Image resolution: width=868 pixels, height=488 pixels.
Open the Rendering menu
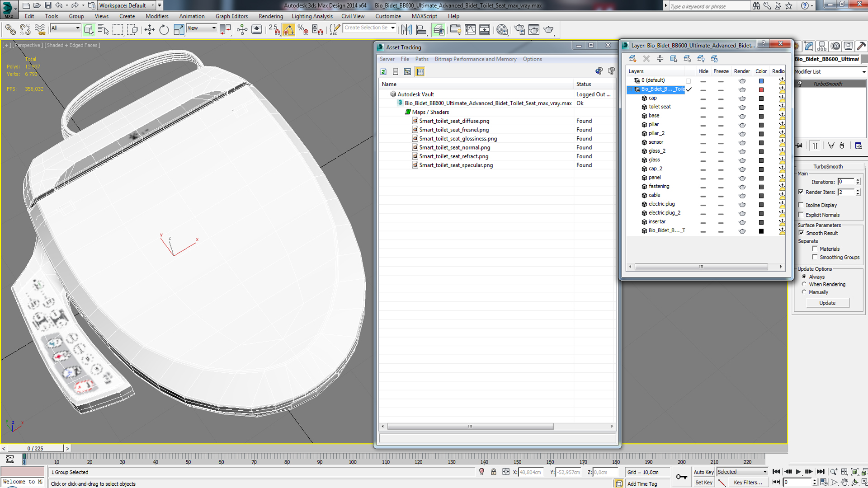[270, 16]
